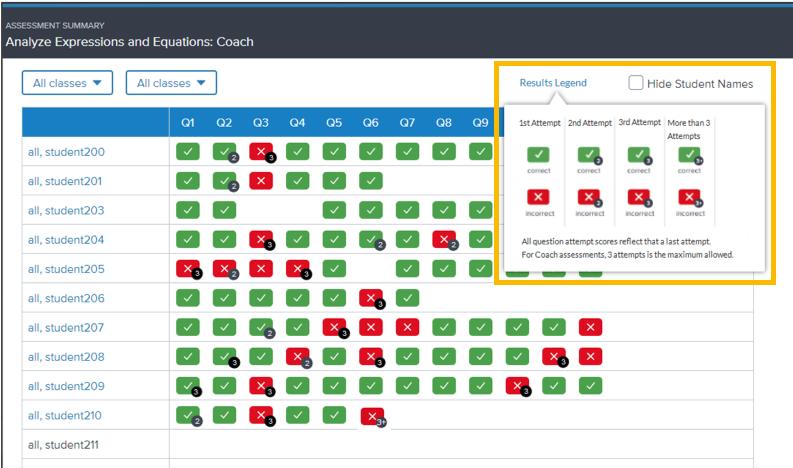Click the Q1 column header
Viewport: 793px width, 468px height.
pyautogui.click(x=188, y=123)
